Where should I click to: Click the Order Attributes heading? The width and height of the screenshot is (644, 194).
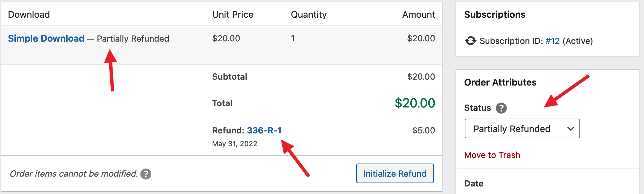coord(500,82)
